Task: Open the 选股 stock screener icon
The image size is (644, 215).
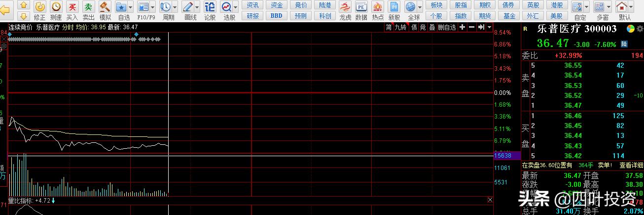Action: [226, 7]
